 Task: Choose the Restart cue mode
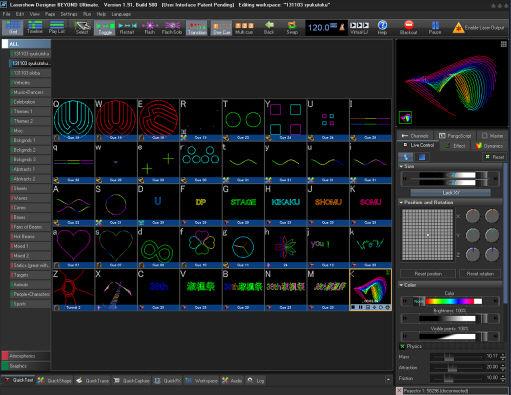[127, 28]
